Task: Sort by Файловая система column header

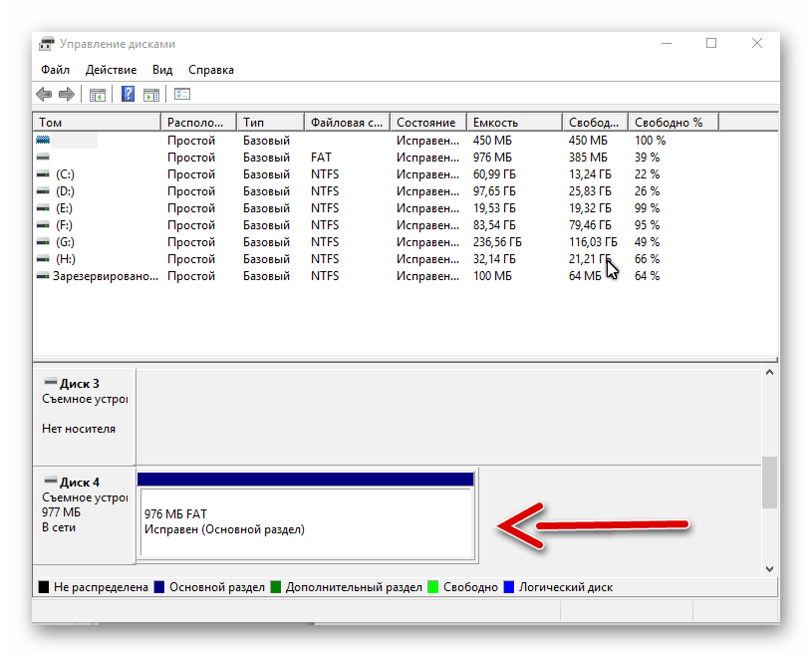Action: [x=346, y=123]
